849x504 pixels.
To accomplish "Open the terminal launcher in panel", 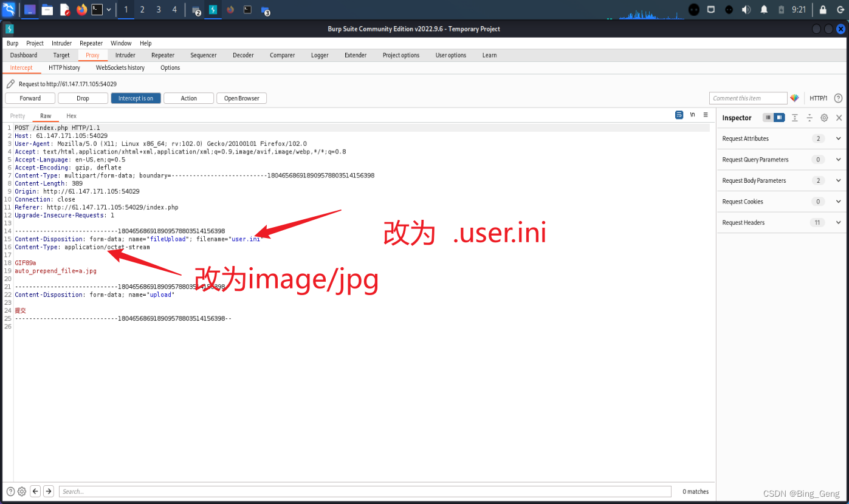I will (97, 10).
